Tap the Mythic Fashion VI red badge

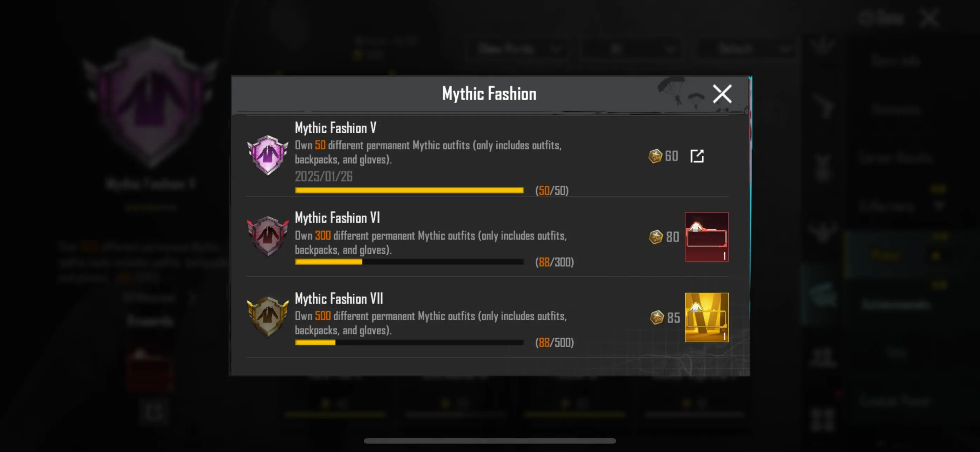pyautogui.click(x=267, y=236)
